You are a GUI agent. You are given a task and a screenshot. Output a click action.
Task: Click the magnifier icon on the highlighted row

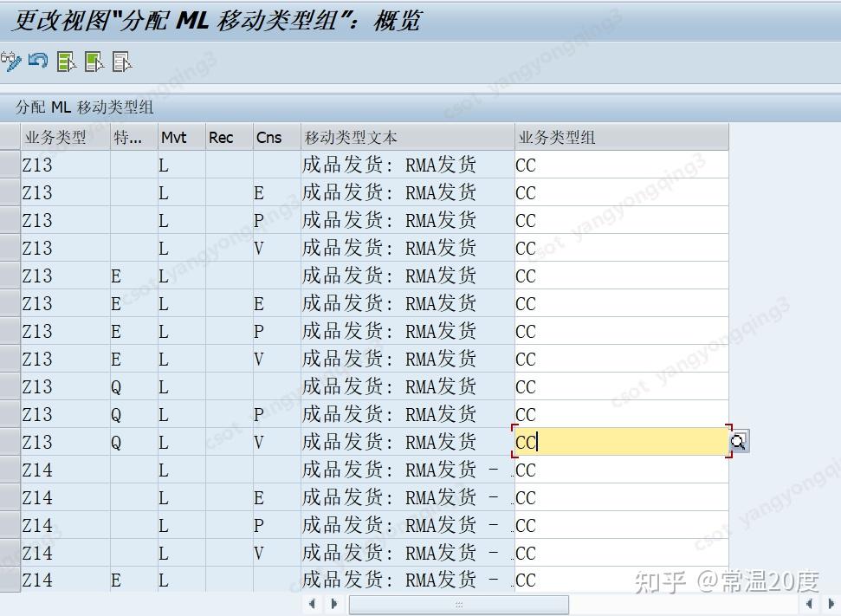point(738,442)
